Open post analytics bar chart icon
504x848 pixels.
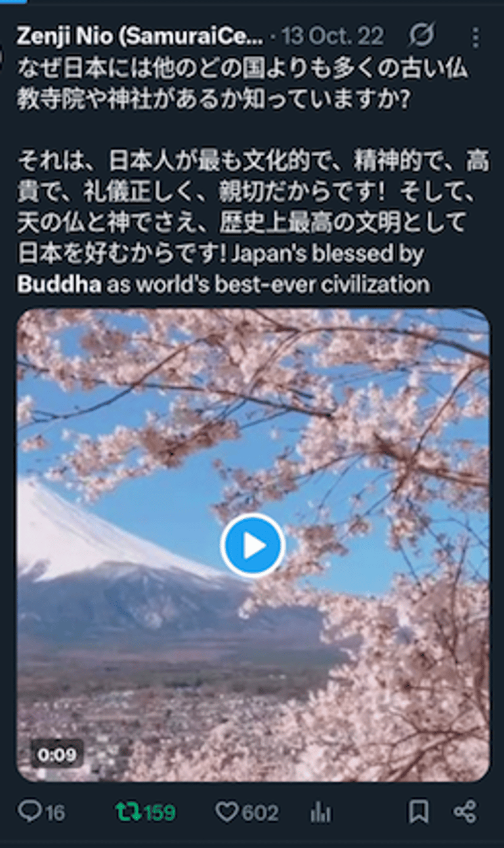pyautogui.click(x=320, y=813)
